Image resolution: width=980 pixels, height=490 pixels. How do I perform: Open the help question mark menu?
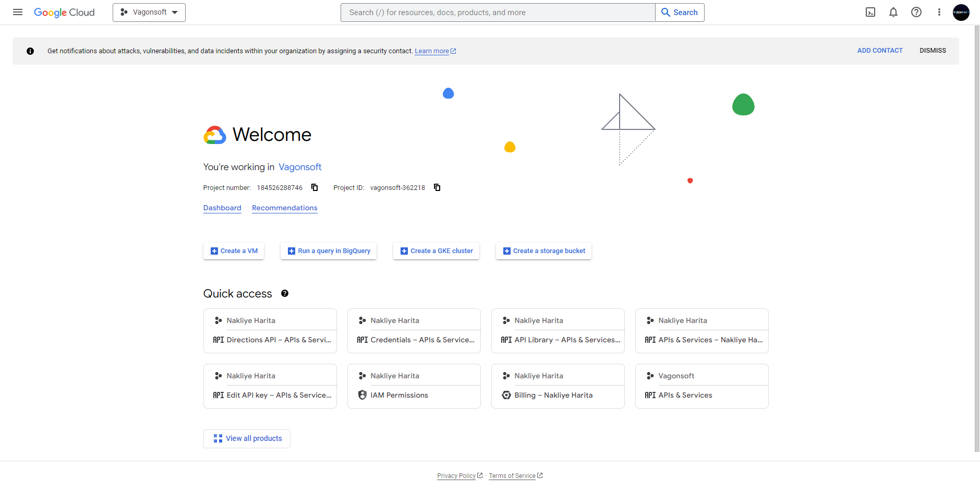coord(916,12)
